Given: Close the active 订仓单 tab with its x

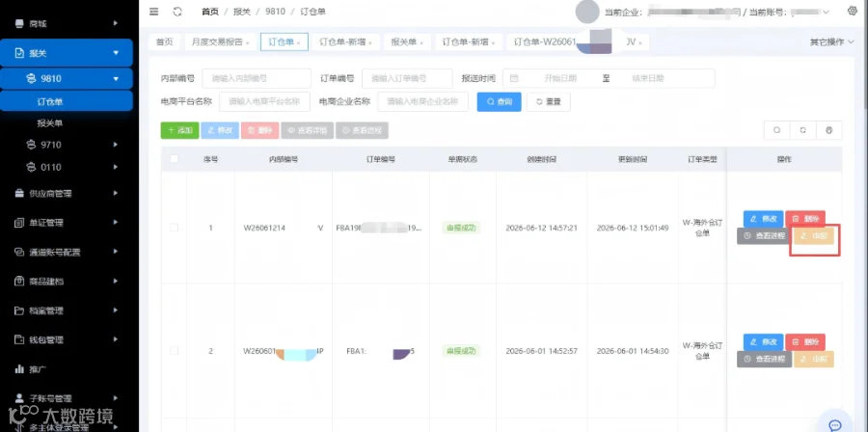Looking at the screenshot, I should [x=299, y=43].
